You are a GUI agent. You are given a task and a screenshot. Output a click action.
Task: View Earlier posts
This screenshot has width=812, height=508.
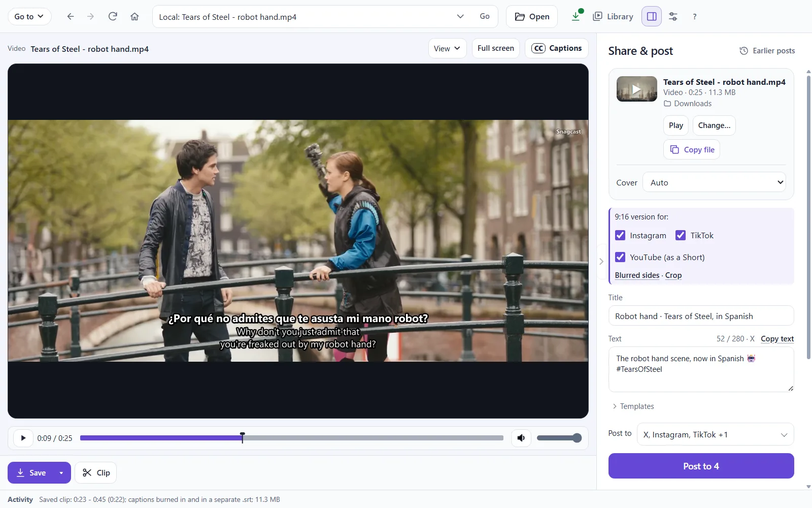pos(767,51)
